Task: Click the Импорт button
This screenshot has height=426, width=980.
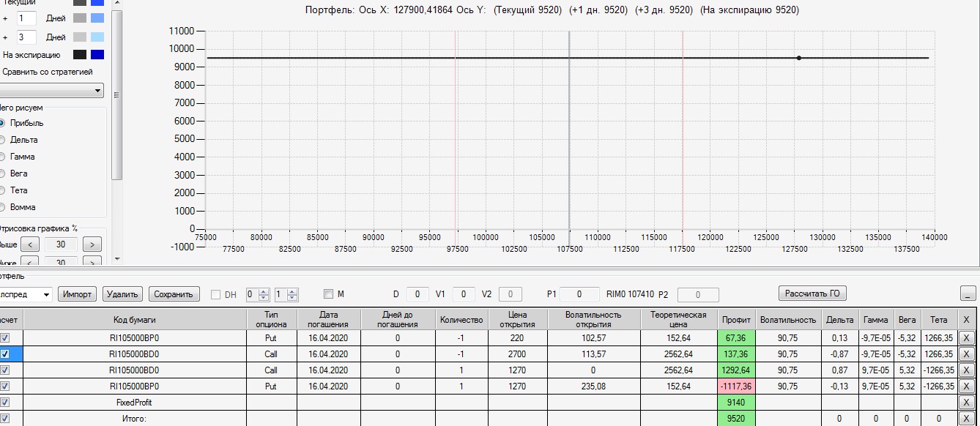Action: coord(77,294)
